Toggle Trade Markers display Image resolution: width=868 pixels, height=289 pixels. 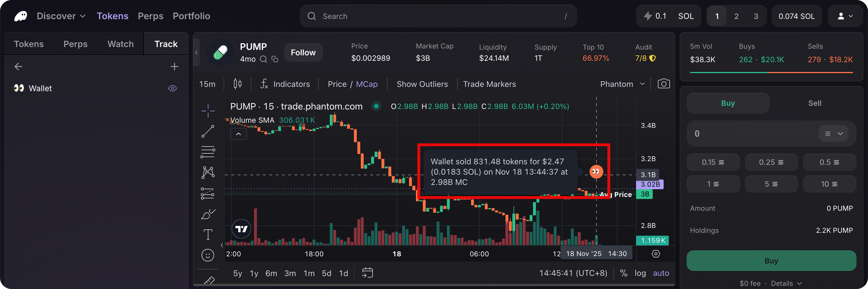click(489, 84)
